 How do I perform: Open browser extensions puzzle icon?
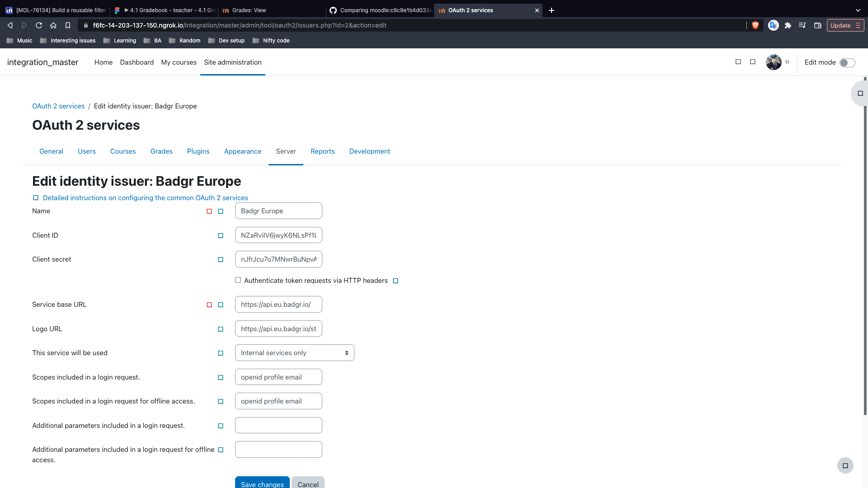[788, 25]
